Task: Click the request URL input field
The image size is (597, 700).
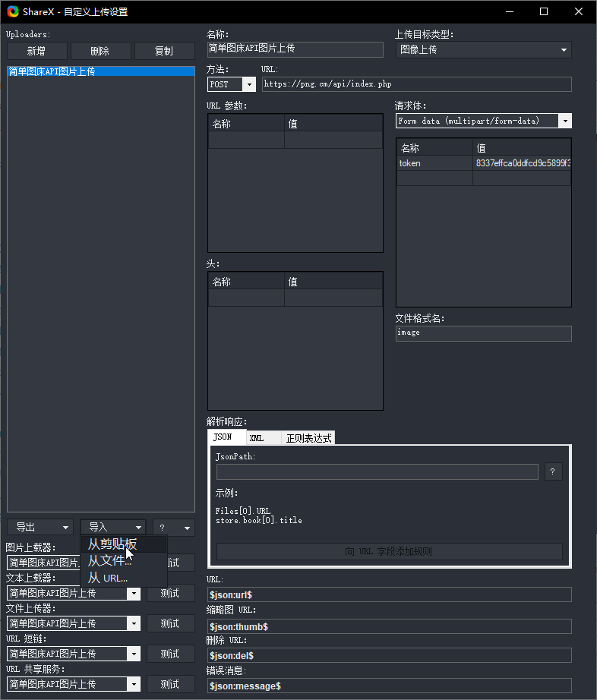Action: coord(416,84)
